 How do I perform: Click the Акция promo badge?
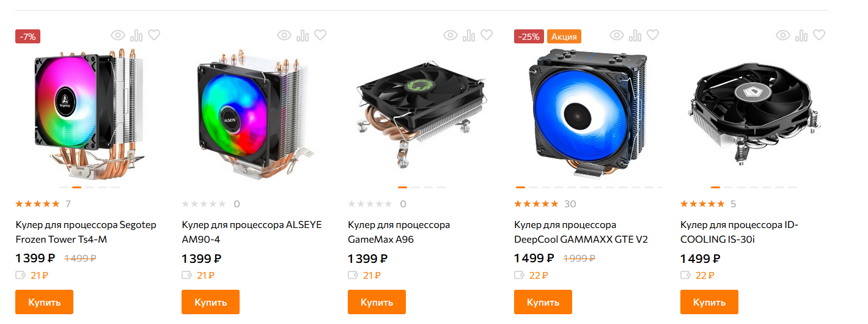(564, 37)
